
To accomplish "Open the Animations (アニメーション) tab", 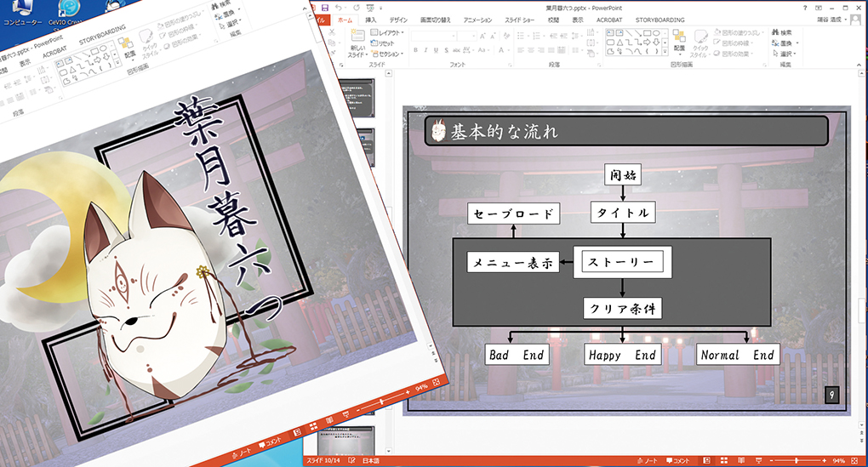I will [x=477, y=20].
